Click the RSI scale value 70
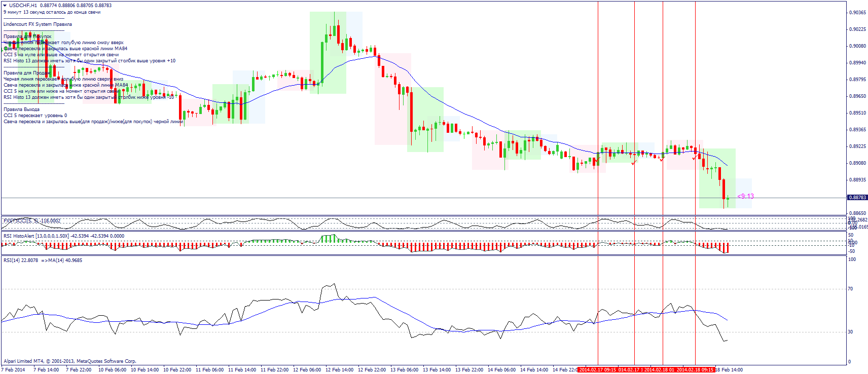The image size is (868, 374). [851, 289]
